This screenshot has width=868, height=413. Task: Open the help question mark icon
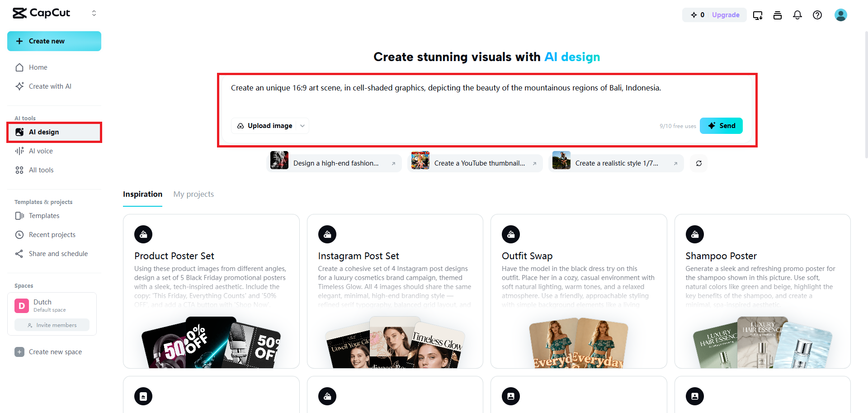tap(817, 15)
